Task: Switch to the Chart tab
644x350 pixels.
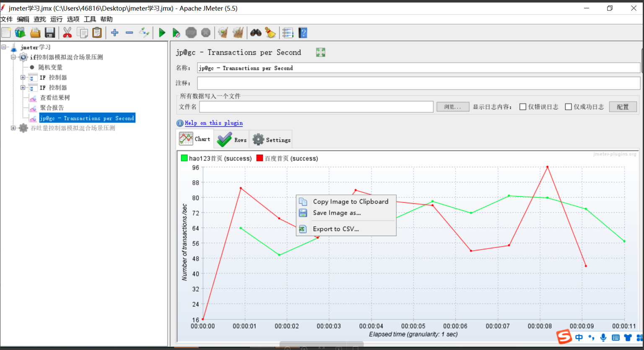Action: 195,139
